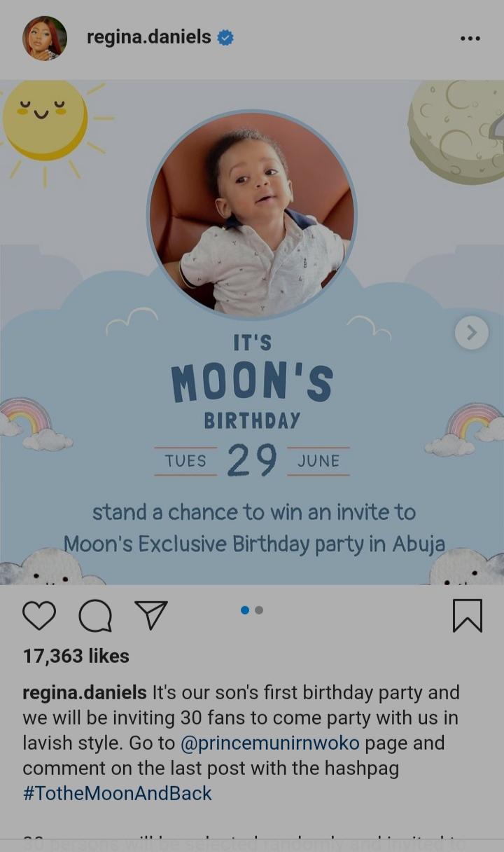Tap the moon illustration in the corner

(x=456, y=132)
